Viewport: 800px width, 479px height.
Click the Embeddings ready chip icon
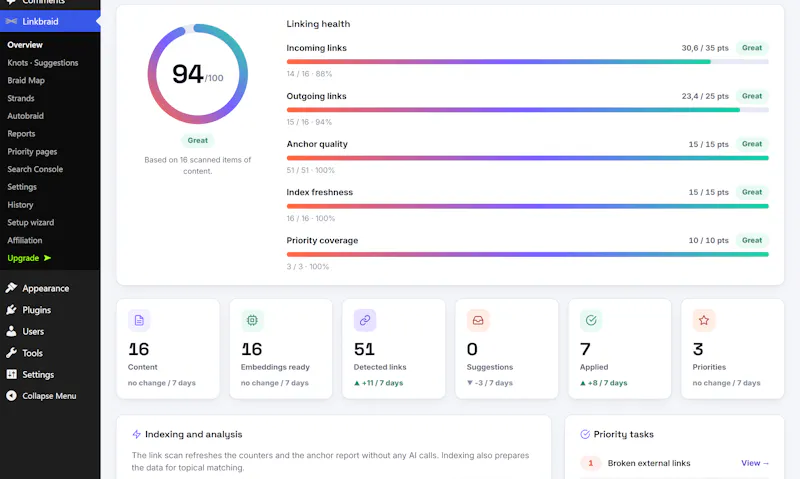tap(252, 320)
